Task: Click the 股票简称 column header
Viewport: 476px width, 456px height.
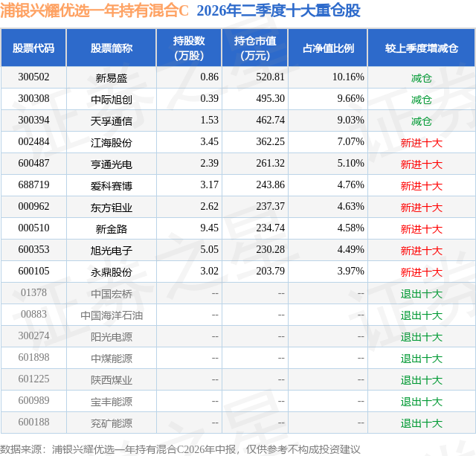Action: (112, 48)
